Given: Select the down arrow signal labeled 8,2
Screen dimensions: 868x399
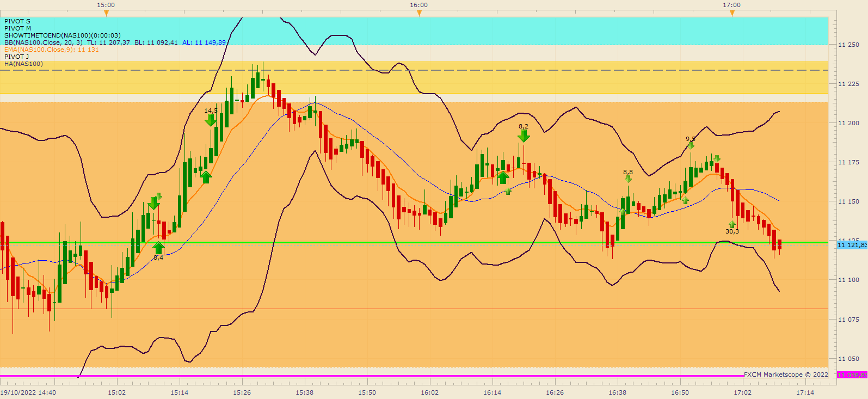Looking at the screenshot, I should click(524, 136).
